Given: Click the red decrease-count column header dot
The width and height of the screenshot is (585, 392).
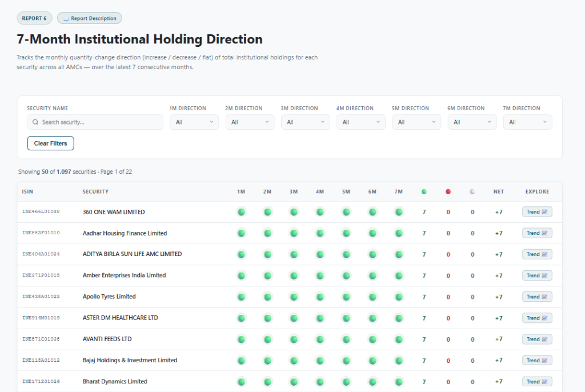Looking at the screenshot, I should [448, 191].
